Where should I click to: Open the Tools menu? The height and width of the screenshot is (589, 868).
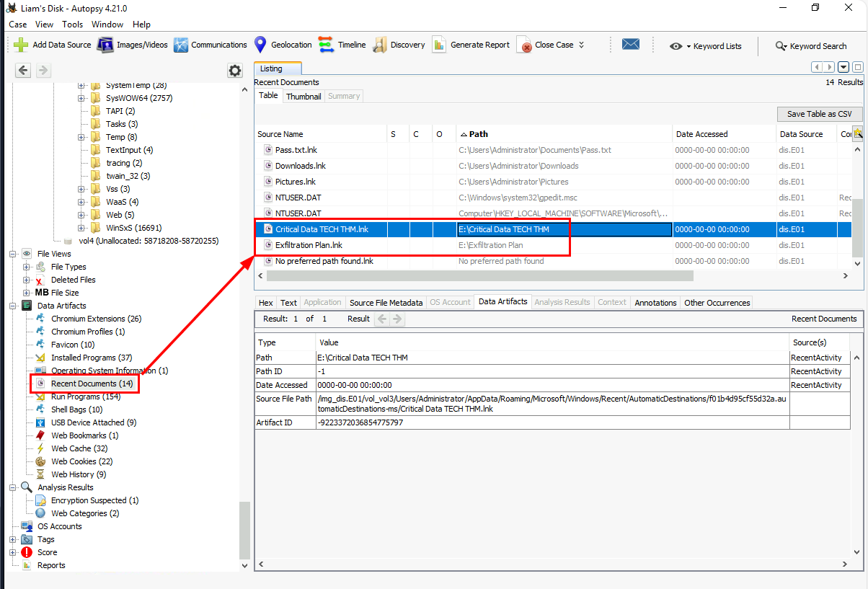[x=72, y=24]
